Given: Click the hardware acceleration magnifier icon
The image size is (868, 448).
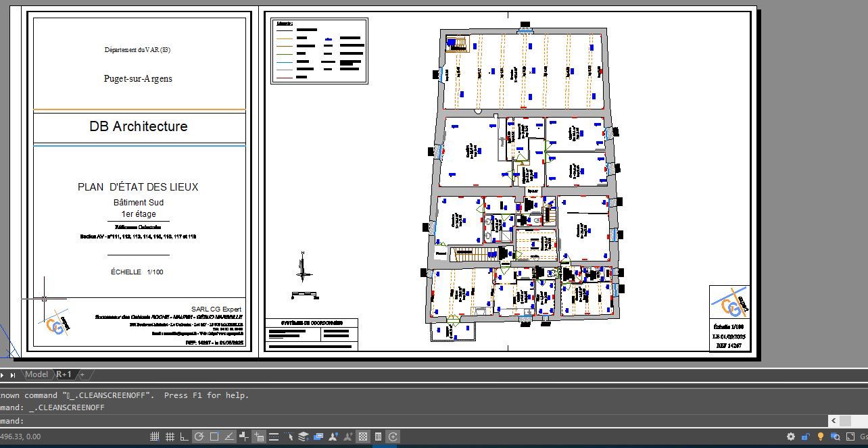Looking at the screenshot, I should tap(836, 437).
